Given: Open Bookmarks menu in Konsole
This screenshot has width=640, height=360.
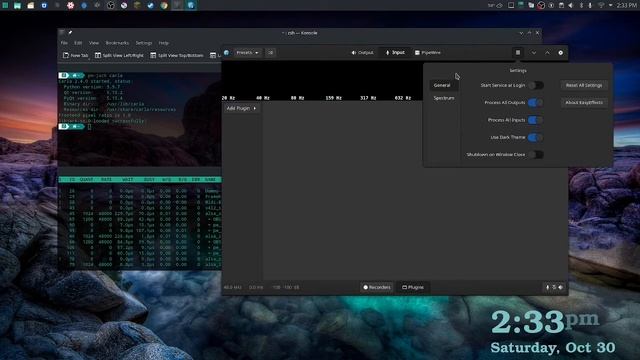Looking at the screenshot, I should point(117,43).
